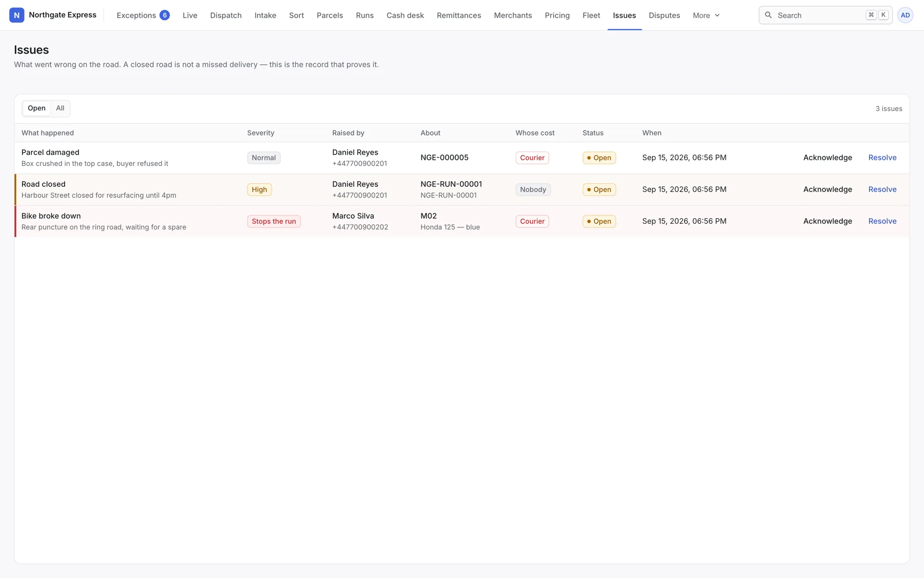The image size is (924, 578).
Task: Click Open status in Parcel damaged row
Action: point(599,158)
